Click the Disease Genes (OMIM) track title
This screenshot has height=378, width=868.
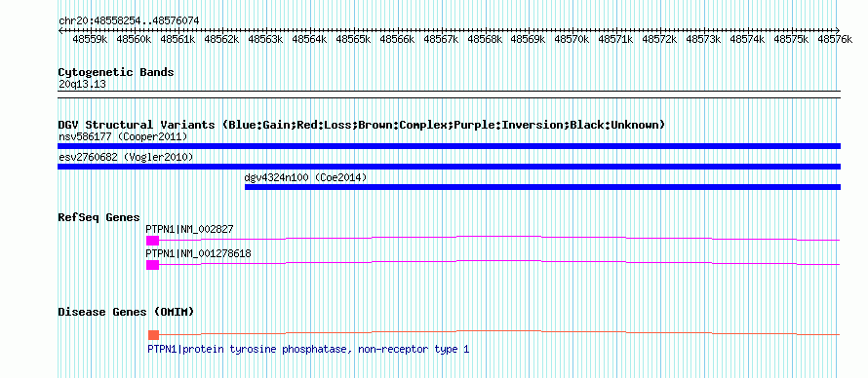pos(126,312)
